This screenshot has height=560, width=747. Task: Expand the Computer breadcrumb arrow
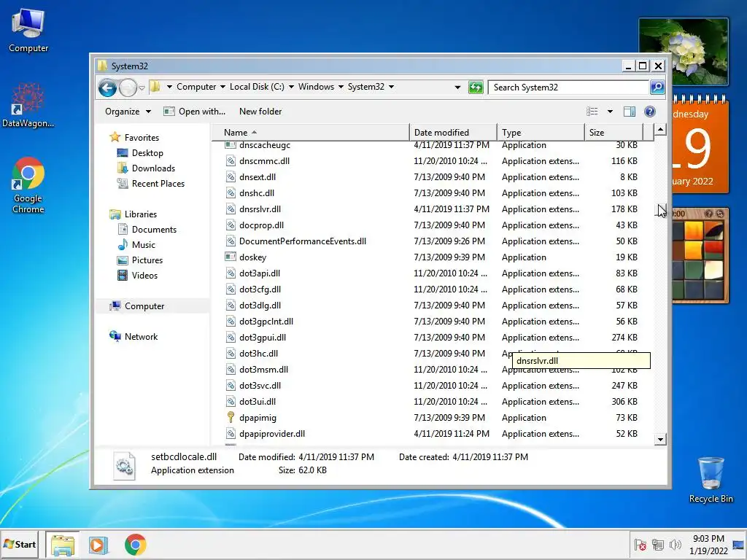point(222,87)
